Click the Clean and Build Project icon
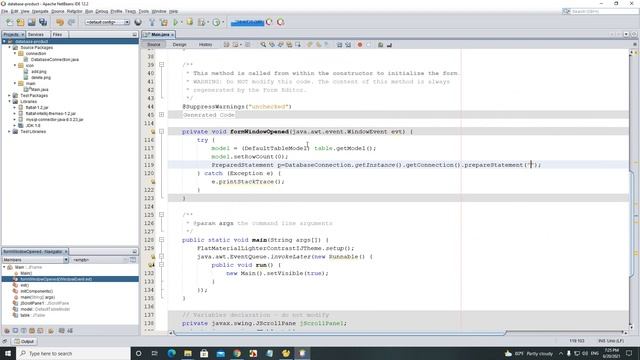The height and width of the screenshot is (360, 640). [164, 22]
